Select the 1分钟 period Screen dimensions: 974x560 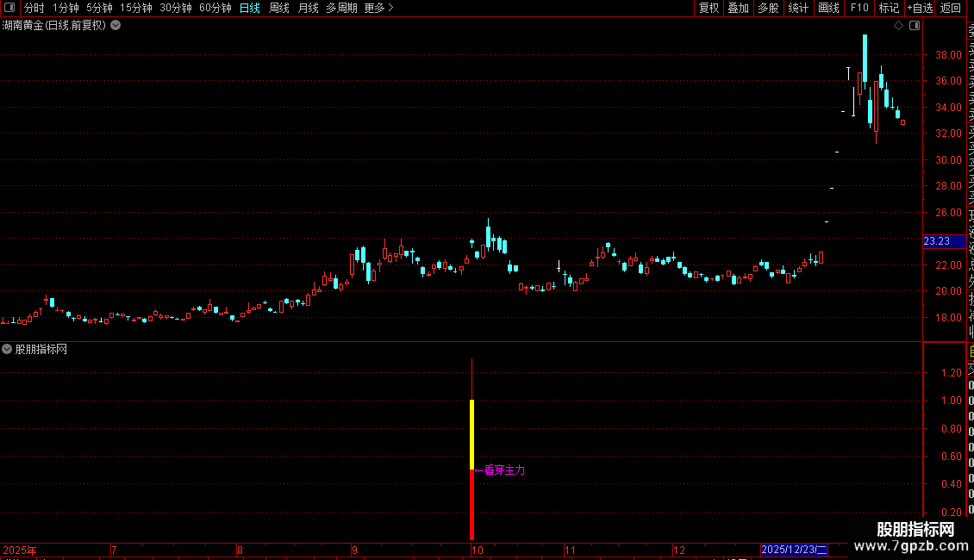coord(66,8)
